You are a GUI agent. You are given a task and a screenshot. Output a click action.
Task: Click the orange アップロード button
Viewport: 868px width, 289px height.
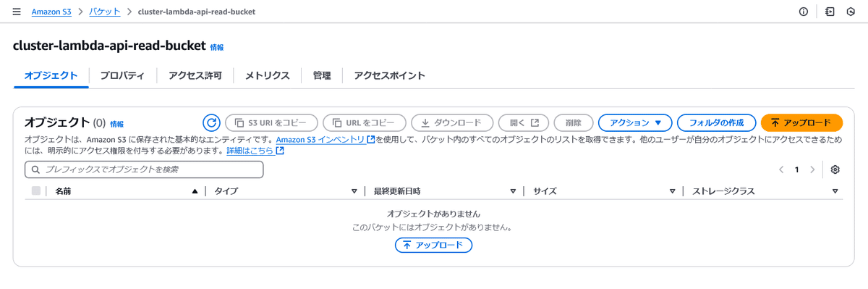click(801, 122)
